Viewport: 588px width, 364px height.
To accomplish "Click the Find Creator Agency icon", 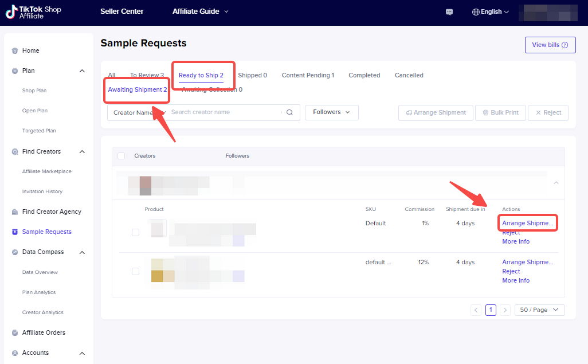I will (x=15, y=212).
